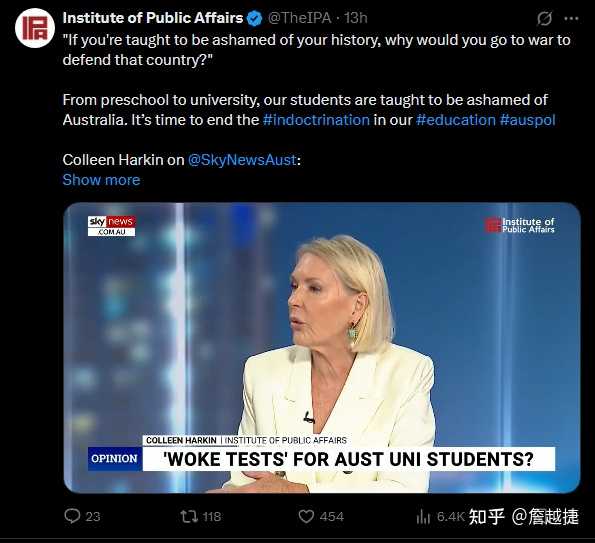The image size is (595, 543).
Task: Repost using the retweet arrows icon
Action: pos(189,516)
